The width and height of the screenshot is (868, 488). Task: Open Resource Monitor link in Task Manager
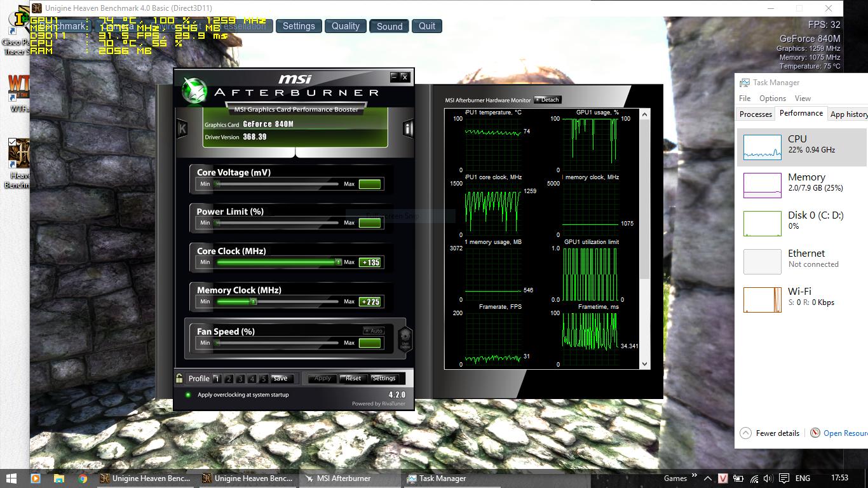pos(839,433)
